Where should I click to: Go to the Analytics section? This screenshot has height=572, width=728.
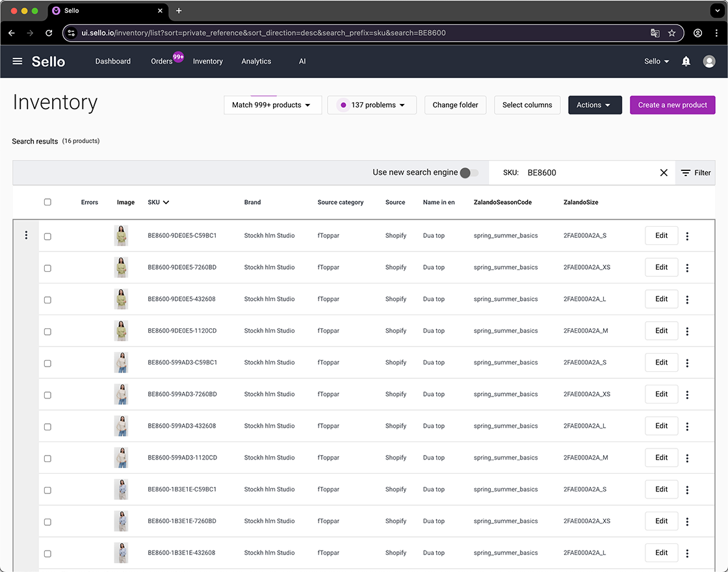256,61
